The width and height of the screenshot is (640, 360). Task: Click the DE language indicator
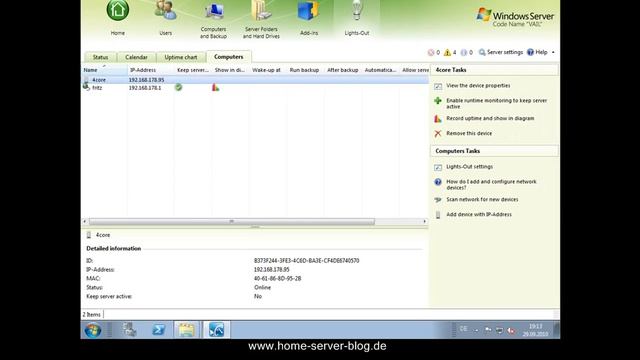point(463,329)
